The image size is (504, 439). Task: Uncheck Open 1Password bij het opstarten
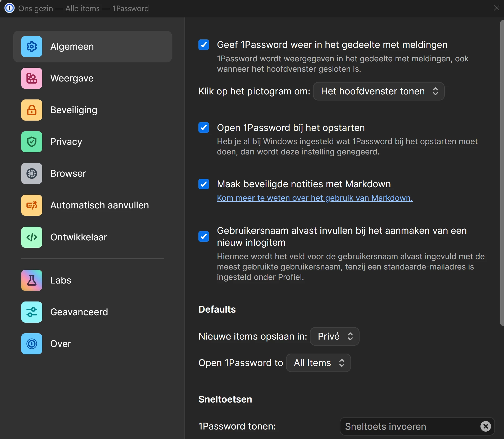pos(204,127)
